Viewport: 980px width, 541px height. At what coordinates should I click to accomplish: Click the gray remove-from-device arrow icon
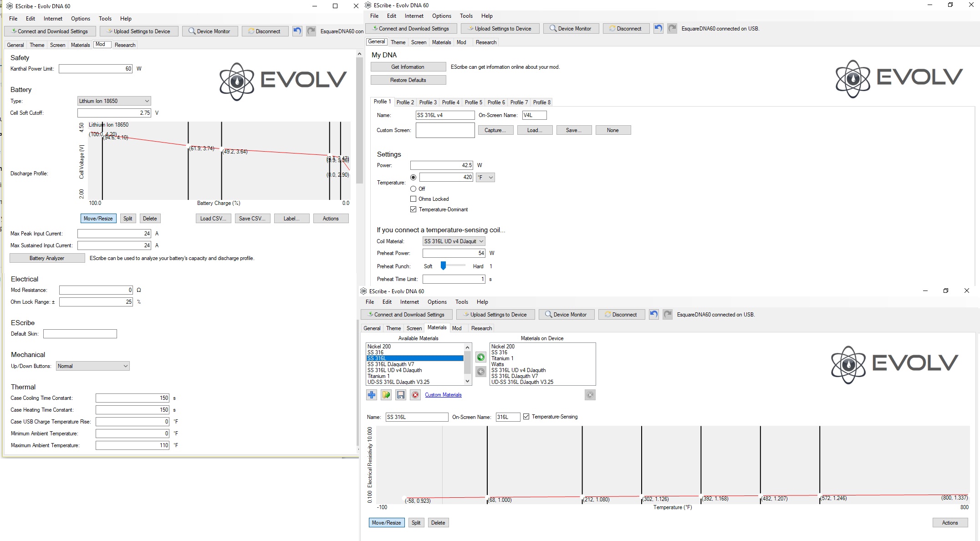click(x=480, y=372)
